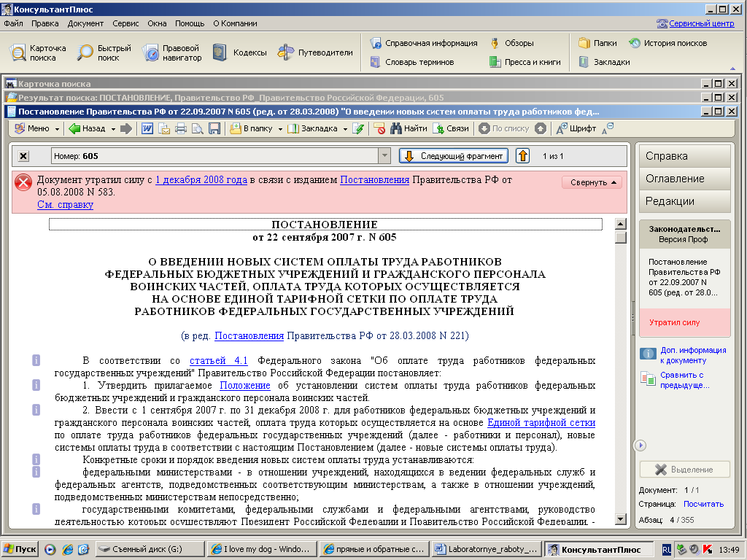Image resolution: width=747 pixels, height=560 pixels.
Task: Open the Сервис menu
Action: coord(125,23)
